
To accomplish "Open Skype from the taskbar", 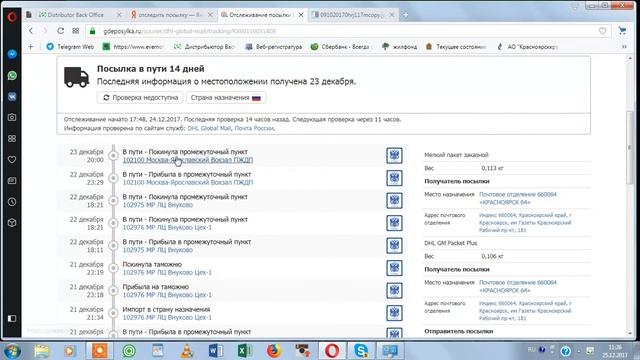I will [361, 351].
